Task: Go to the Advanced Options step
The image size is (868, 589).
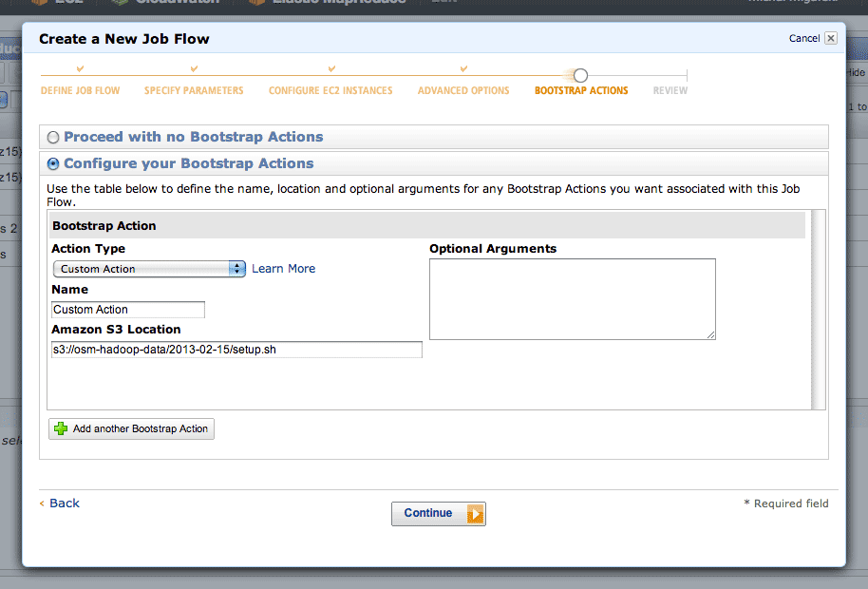Action: (x=463, y=90)
